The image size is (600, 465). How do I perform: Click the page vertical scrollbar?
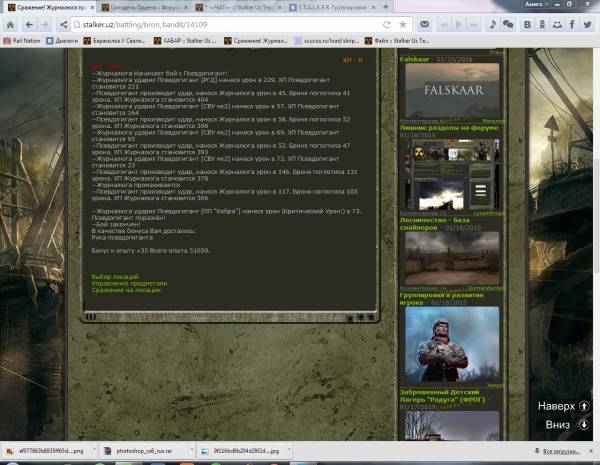tap(597, 216)
